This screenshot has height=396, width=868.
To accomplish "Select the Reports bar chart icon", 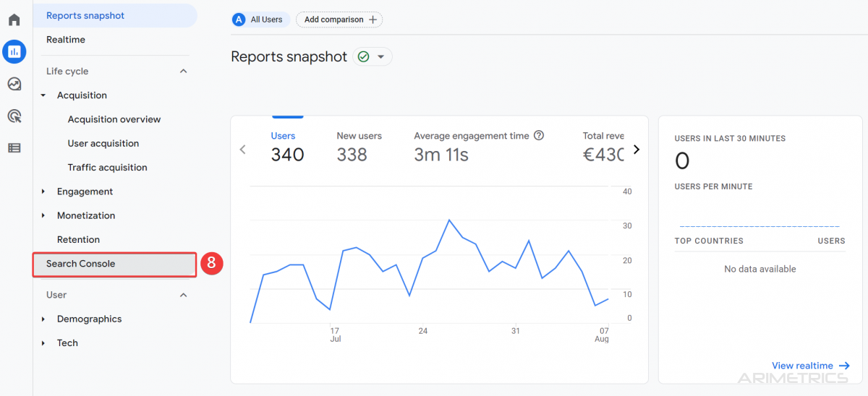I will (14, 51).
